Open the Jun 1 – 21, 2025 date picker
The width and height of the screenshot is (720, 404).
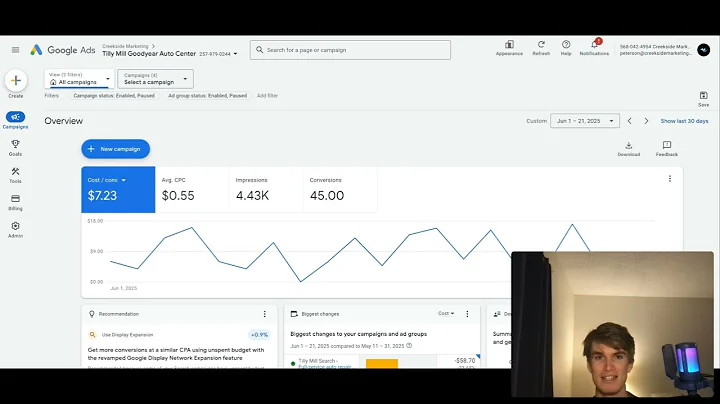point(585,121)
